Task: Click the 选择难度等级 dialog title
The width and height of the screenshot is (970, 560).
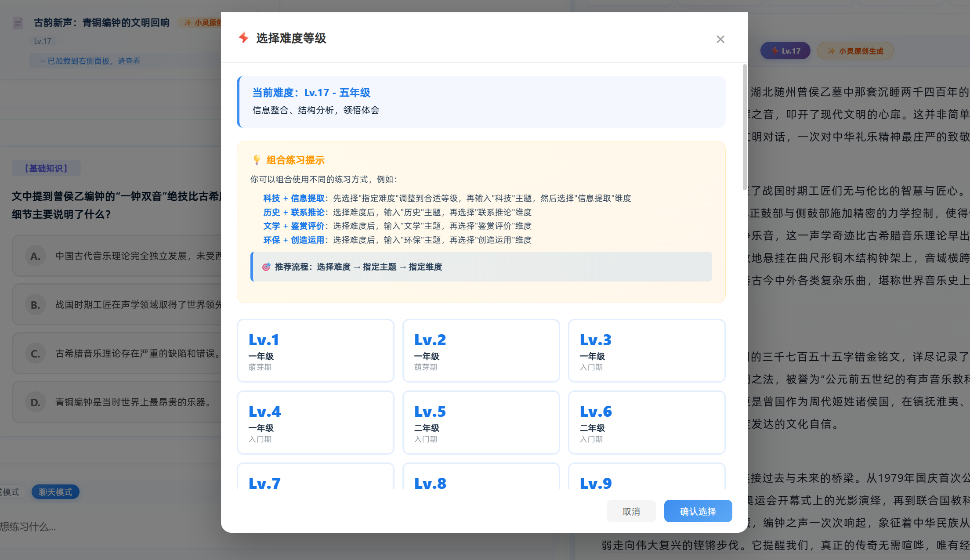Action: [291, 38]
